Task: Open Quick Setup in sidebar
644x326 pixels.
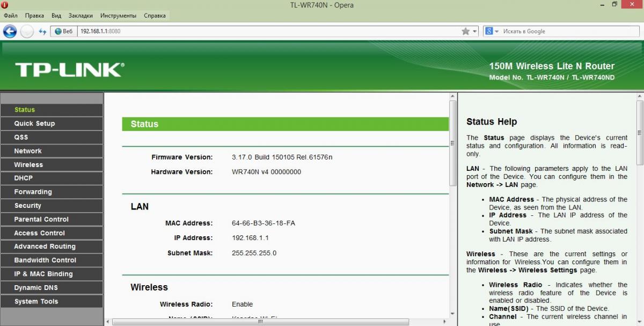Action: click(52, 124)
